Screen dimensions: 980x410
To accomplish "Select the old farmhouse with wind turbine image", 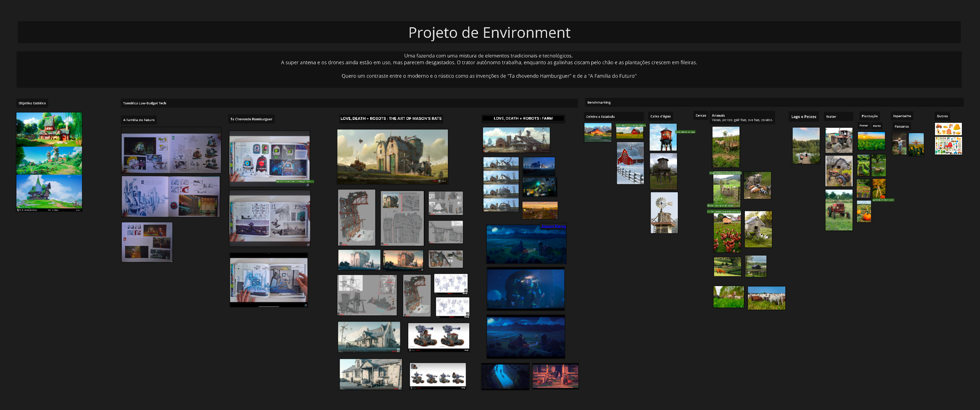I will point(369,337).
